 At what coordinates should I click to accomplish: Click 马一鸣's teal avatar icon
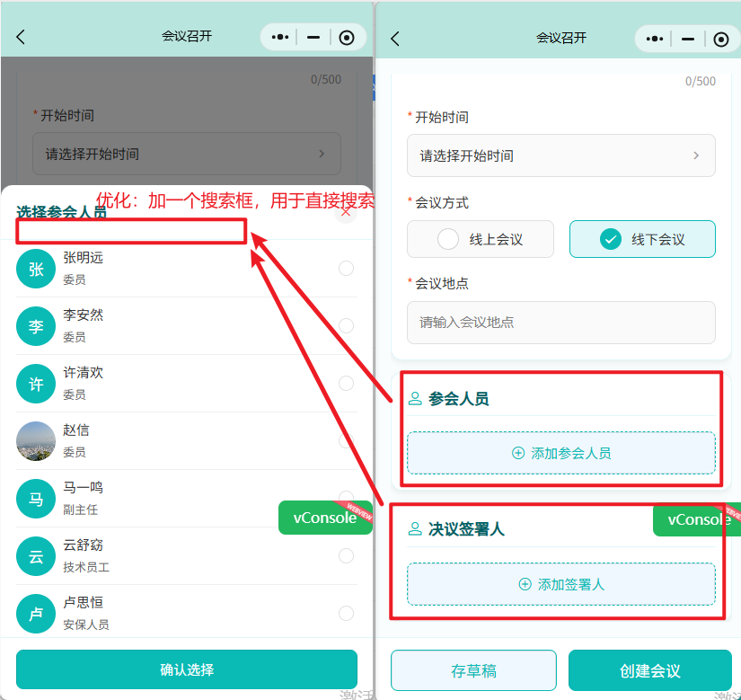click(x=36, y=499)
